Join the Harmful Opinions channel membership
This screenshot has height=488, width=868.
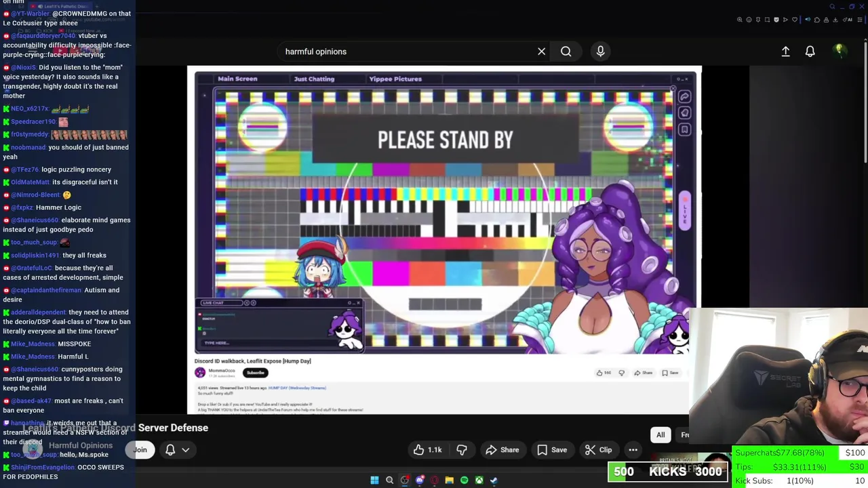coord(140,450)
